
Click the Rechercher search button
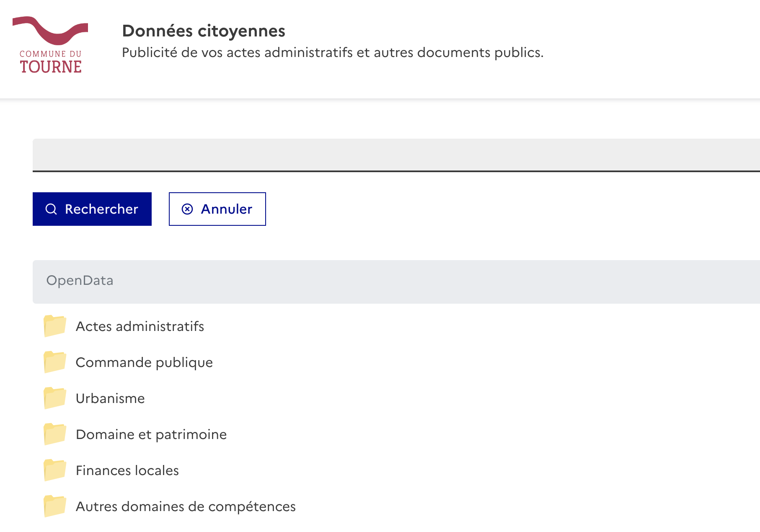(x=92, y=209)
